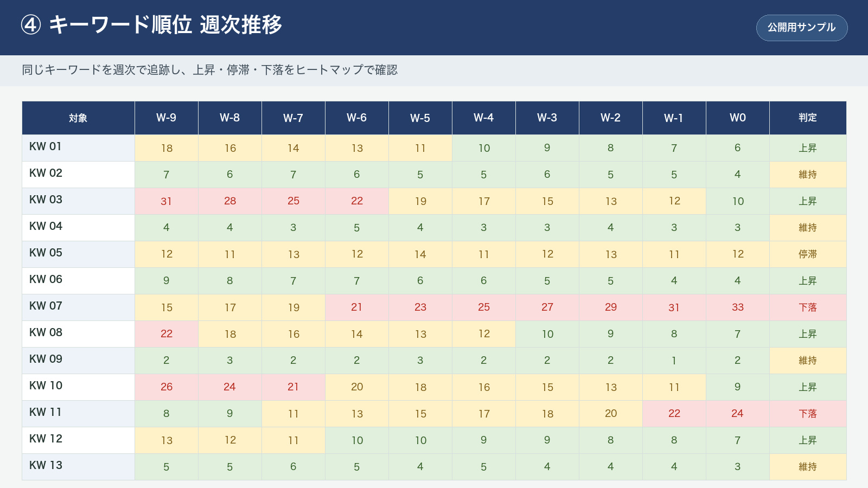Image resolution: width=868 pixels, height=488 pixels.
Task: Select KW 09 W-1 cell value 1
Action: click(x=674, y=361)
